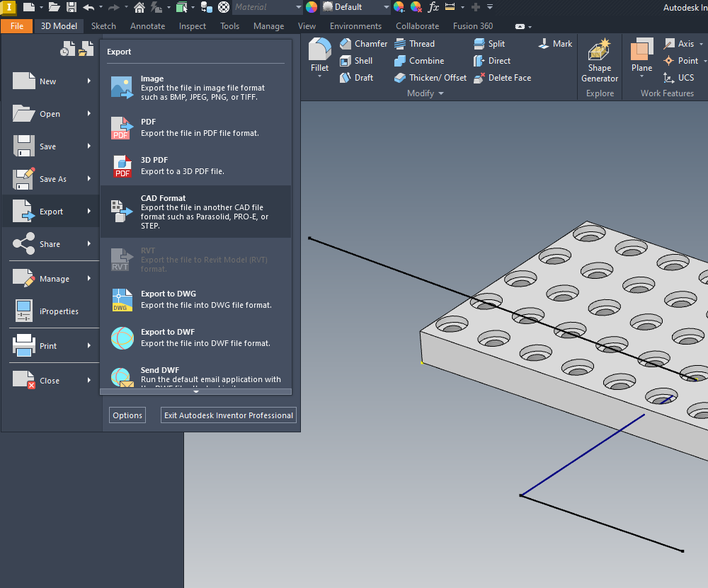The image size is (708, 588).
Task: Click the Mark tool
Action: pos(555,44)
